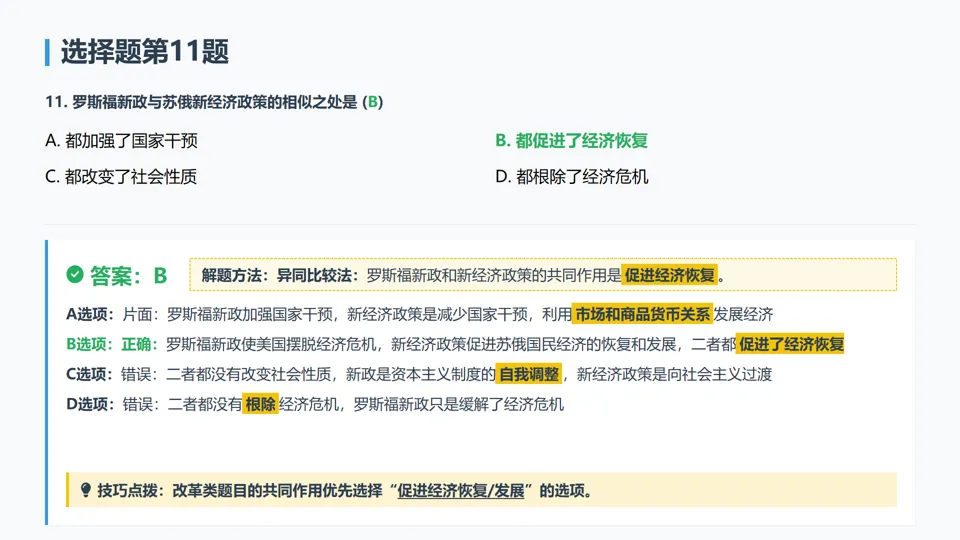Select option D 都根除了经济危机

[x=572, y=177]
